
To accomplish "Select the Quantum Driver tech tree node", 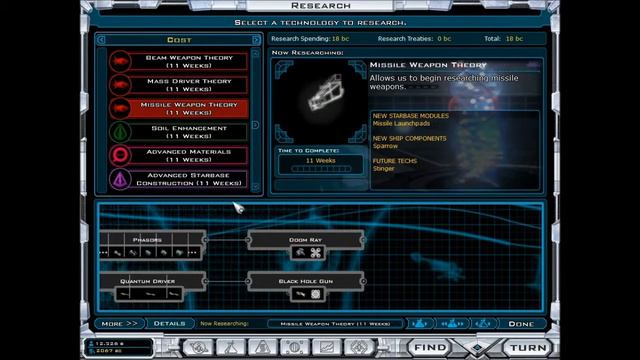I will point(153,281).
